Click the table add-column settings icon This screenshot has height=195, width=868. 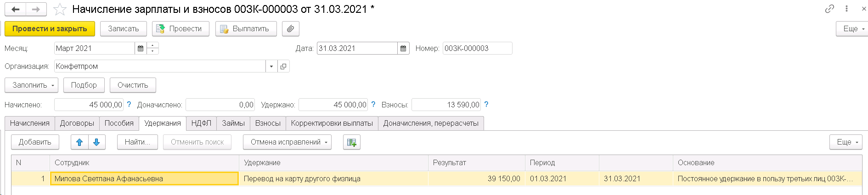pos(352,142)
